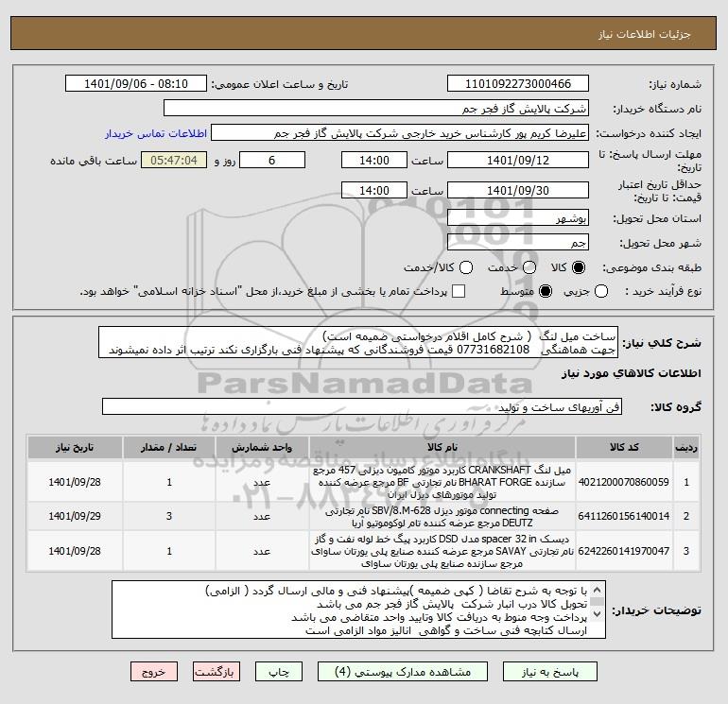Click the remaining time countdown 05:47:04
This screenshot has width=728, height=704.
pyautogui.click(x=174, y=161)
